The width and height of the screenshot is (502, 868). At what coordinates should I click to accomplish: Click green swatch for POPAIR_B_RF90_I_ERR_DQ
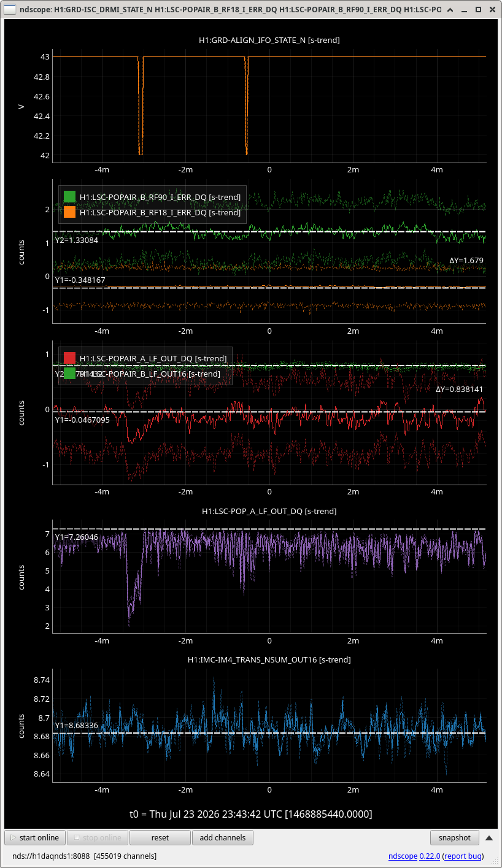click(x=69, y=197)
